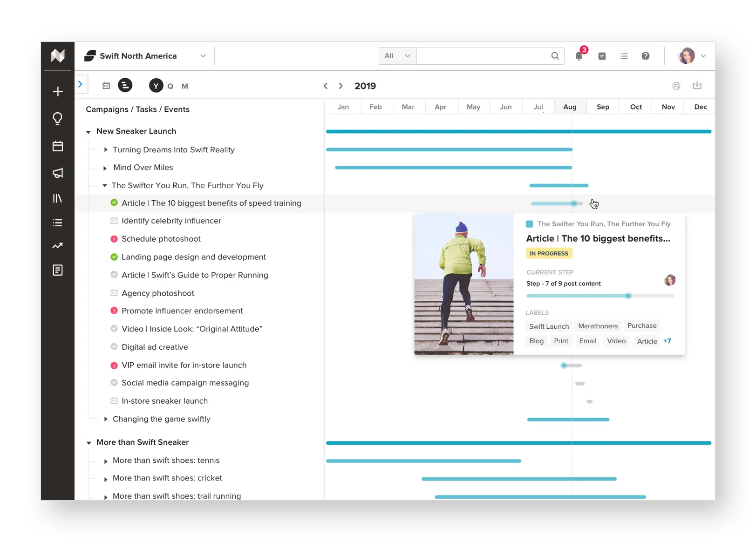This screenshot has width=756, height=542.
Task: Open the megaphone campaigns icon
Action: tap(58, 173)
